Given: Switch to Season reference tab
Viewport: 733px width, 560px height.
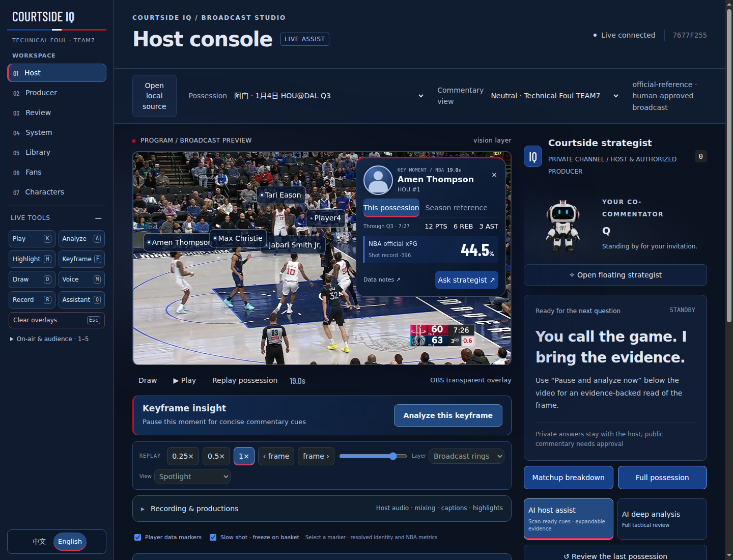Looking at the screenshot, I should [x=456, y=208].
